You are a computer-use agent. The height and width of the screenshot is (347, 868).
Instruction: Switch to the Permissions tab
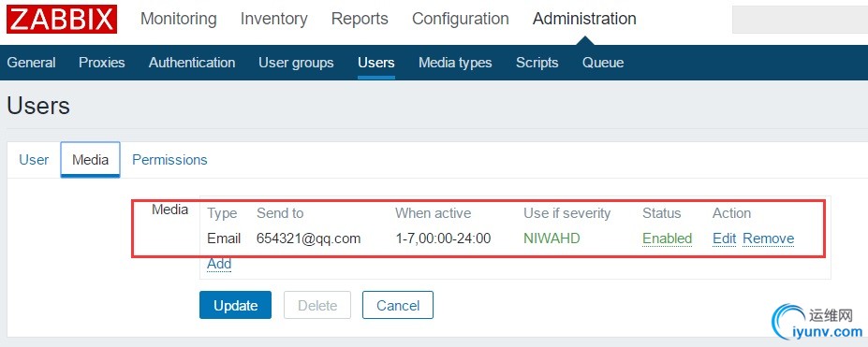coord(169,160)
